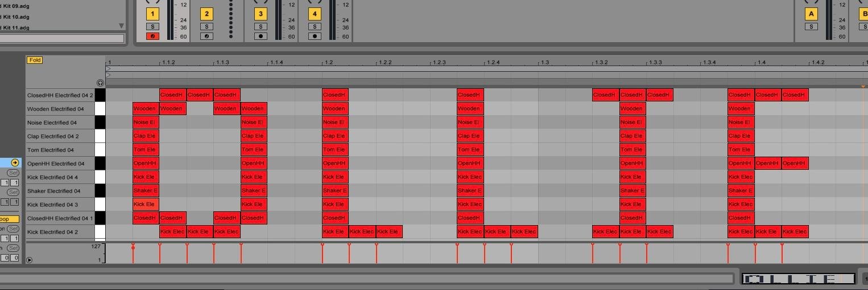Select the Tom Electrified 04 lane name
The height and width of the screenshot is (290, 868).
[50, 150]
